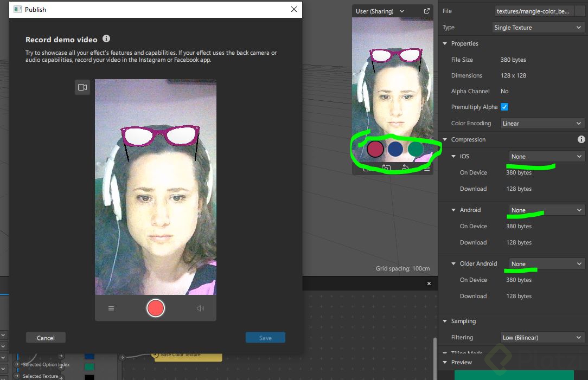Viewport: 588px width, 380px height.
Task: Click the patch editor vertical scrollbar
Action: tap(435, 359)
